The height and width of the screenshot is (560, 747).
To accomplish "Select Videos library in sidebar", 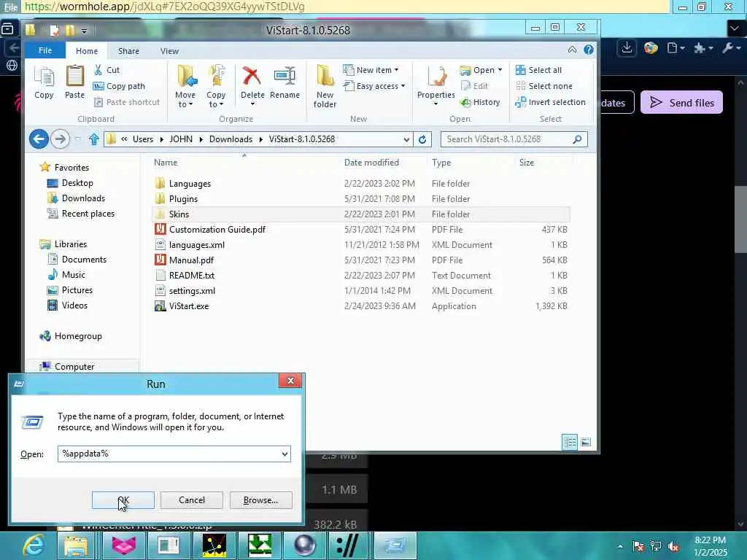I will [x=67, y=306].
